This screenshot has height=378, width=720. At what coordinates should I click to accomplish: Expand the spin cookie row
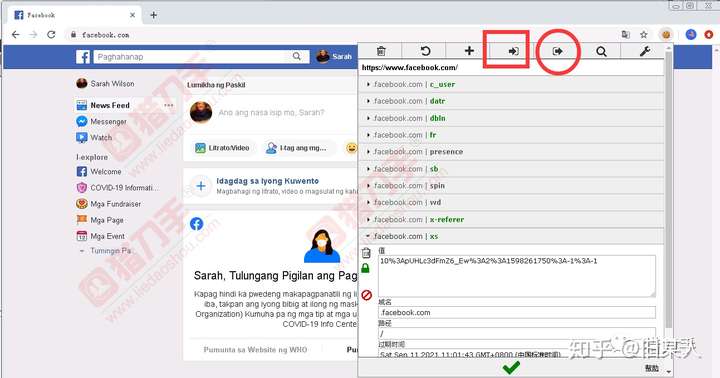pos(512,186)
